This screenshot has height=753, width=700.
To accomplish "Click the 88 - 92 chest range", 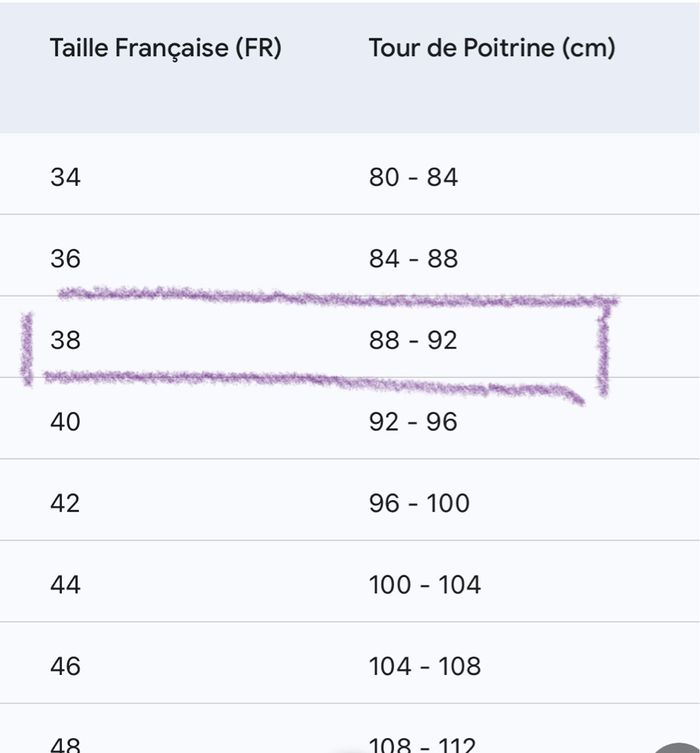I will click(x=413, y=341).
